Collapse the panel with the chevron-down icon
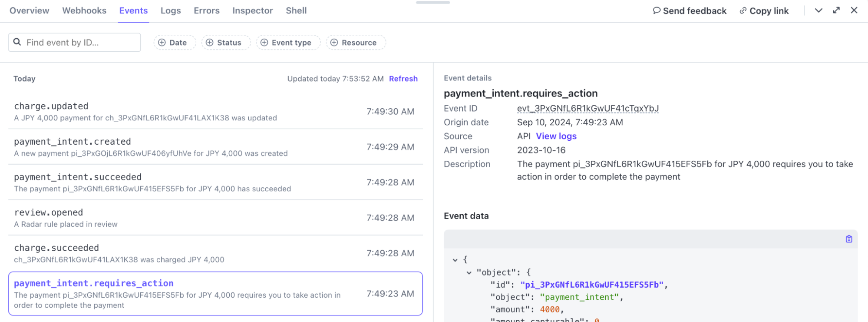This screenshot has height=322, width=868. coord(818,10)
